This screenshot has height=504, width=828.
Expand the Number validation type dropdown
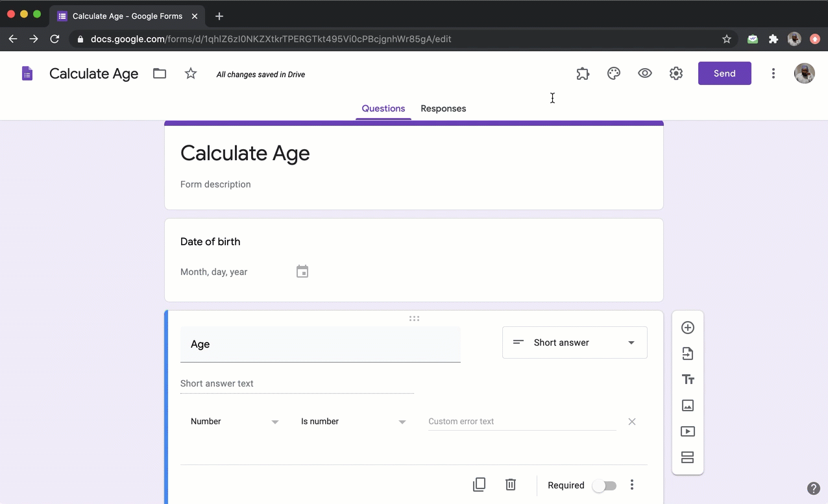coord(234,422)
